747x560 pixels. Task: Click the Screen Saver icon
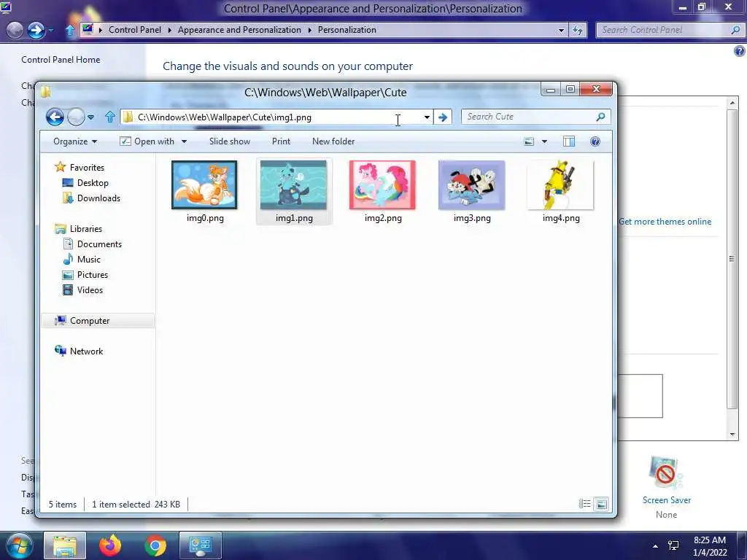click(665, 472)
